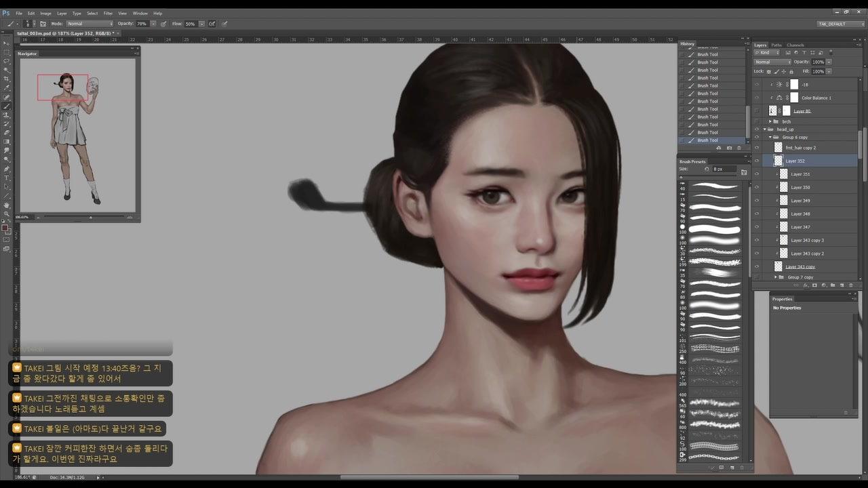Select the Brush tool in toolbar
The width and height of the screenshot is (868, 488).
coord(7,106)
